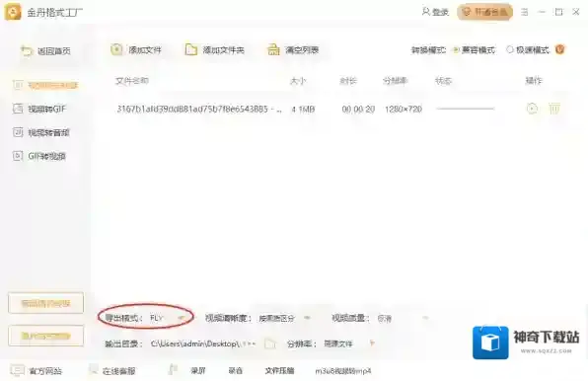Click the 视频转音频 sidebar icon
The width and height of the screenshot is (588, 381).
[18, 132]
